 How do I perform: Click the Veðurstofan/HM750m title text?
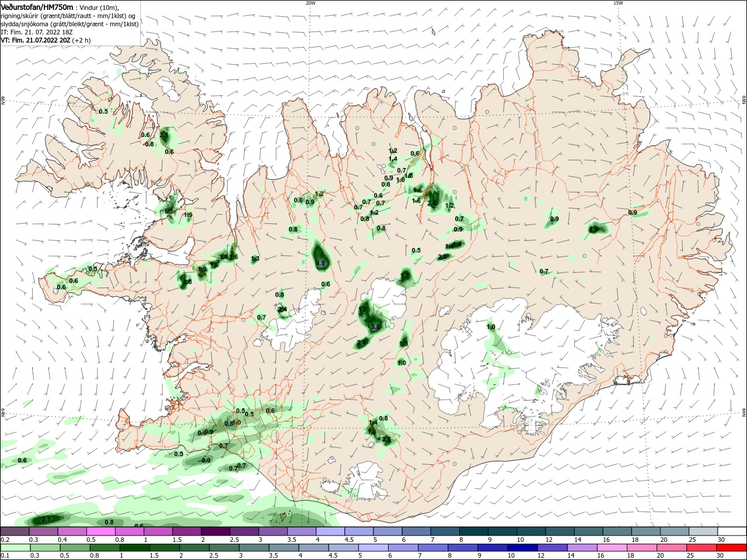coord(37,7)
